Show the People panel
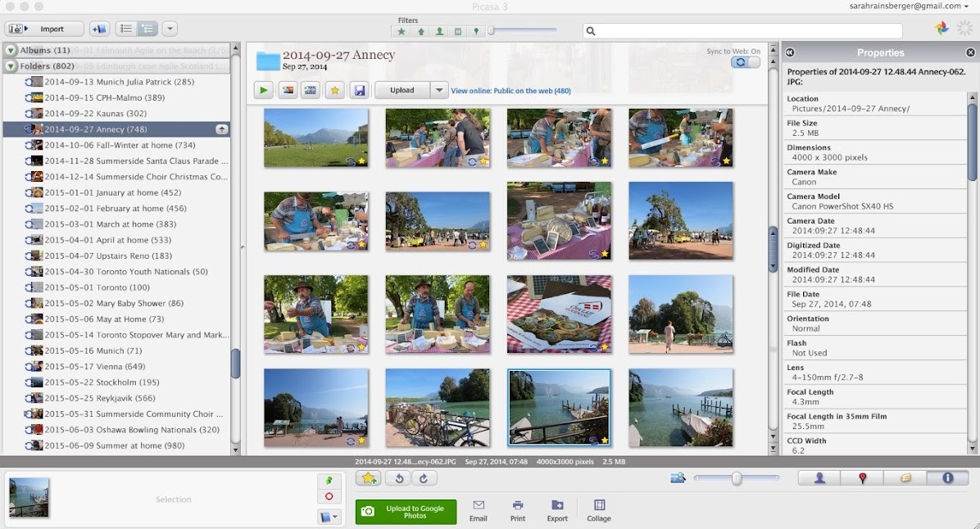 (x=819, y=477)
